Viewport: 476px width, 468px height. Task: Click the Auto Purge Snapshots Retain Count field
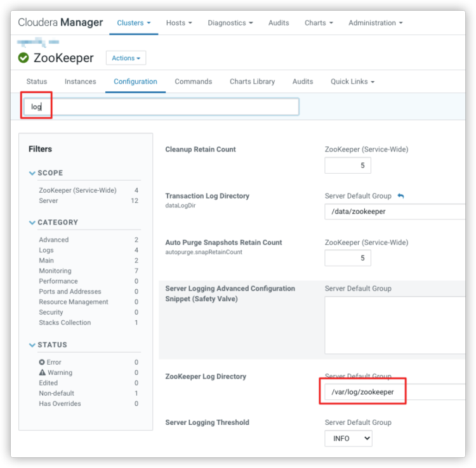[348, 258]
